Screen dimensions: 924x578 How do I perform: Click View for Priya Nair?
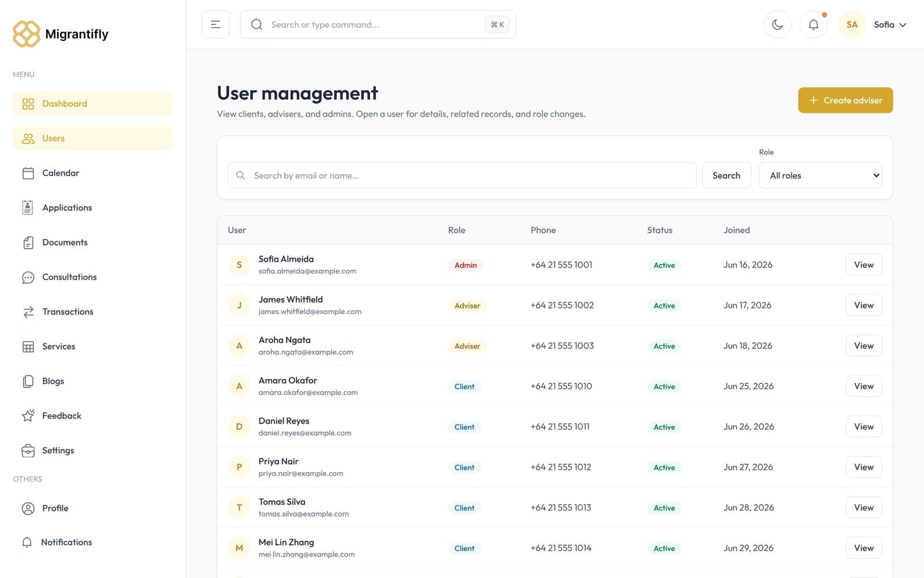864,467
